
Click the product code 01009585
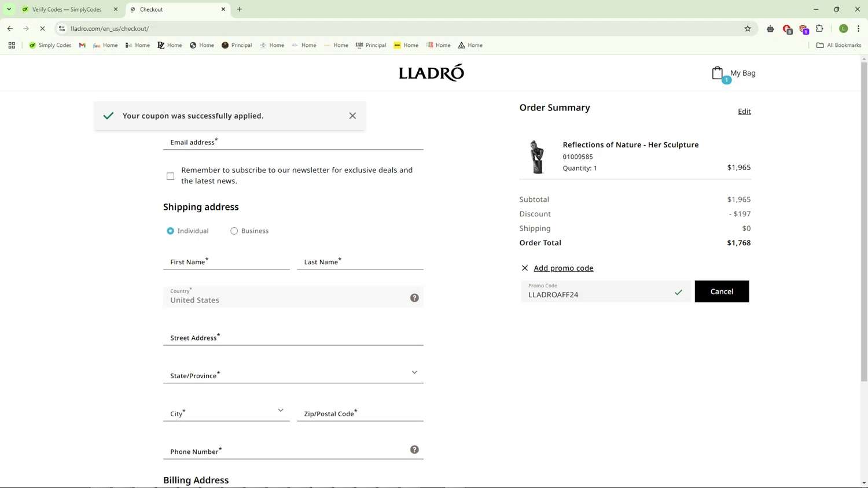(x=578, y=157)
